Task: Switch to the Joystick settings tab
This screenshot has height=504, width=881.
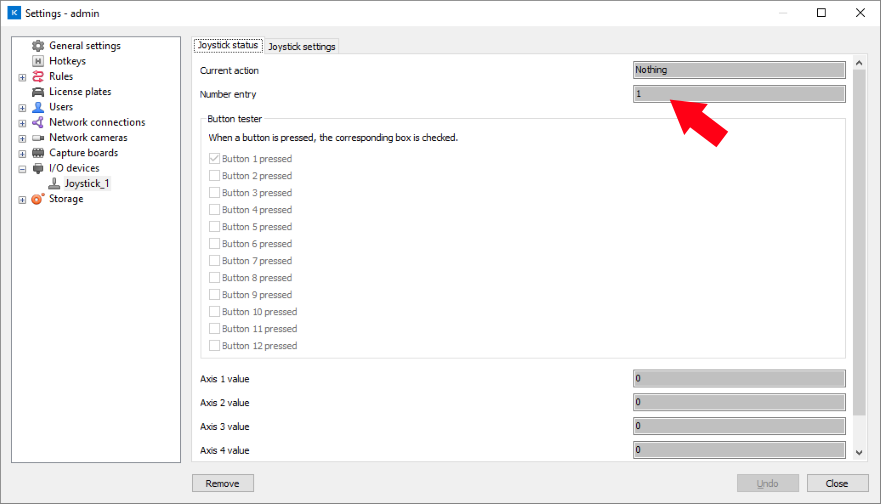Action: click(302, 47)
